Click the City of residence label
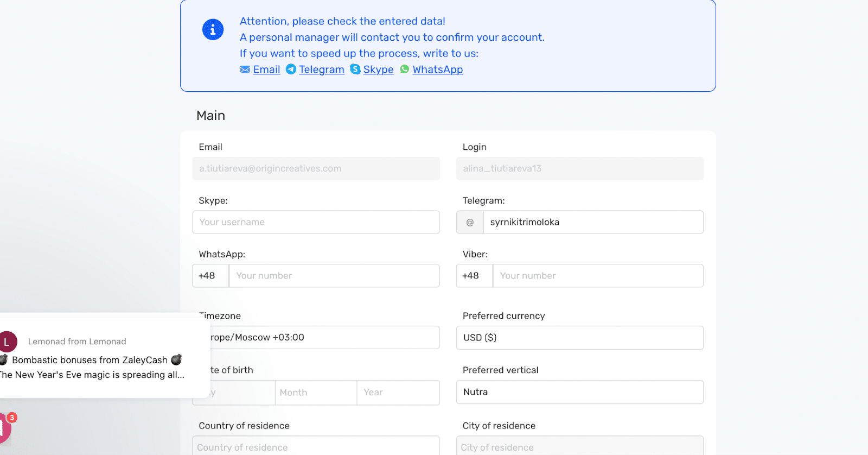 pos(499,426)
